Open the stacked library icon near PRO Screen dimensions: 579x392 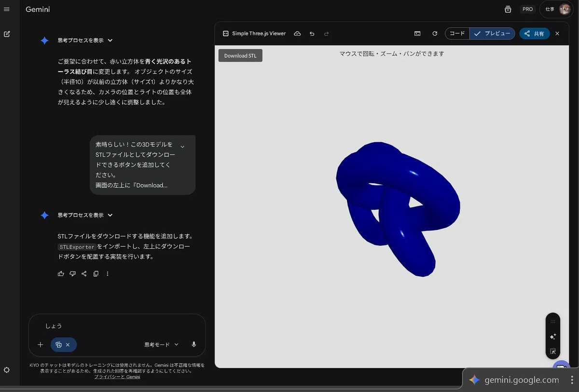508,9
